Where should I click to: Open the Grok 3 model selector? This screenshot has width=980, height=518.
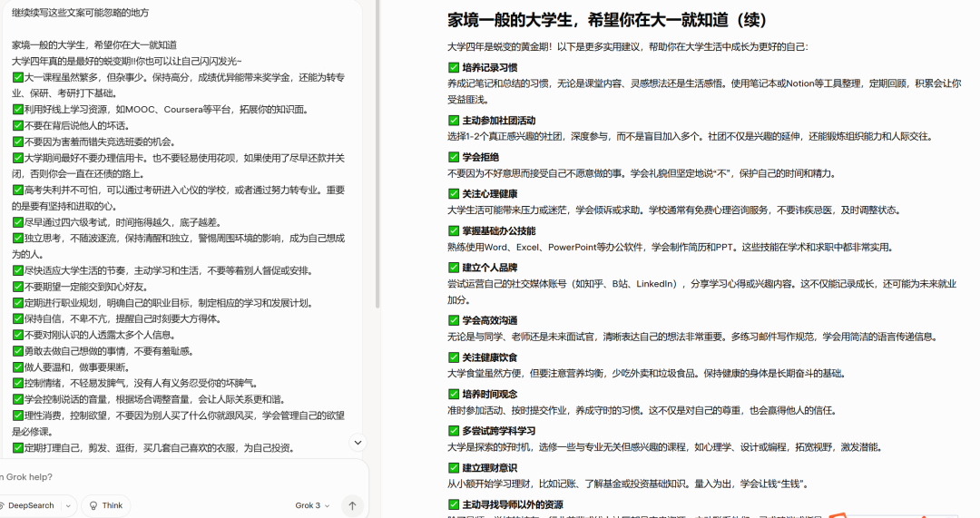click(x=311, y=505)
